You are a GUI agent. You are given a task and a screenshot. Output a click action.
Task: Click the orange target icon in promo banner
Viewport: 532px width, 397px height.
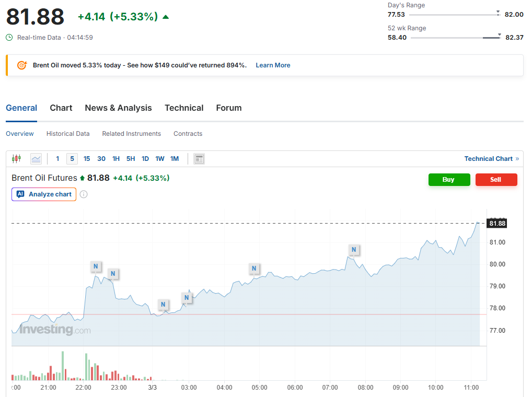(x=22, y=65)
